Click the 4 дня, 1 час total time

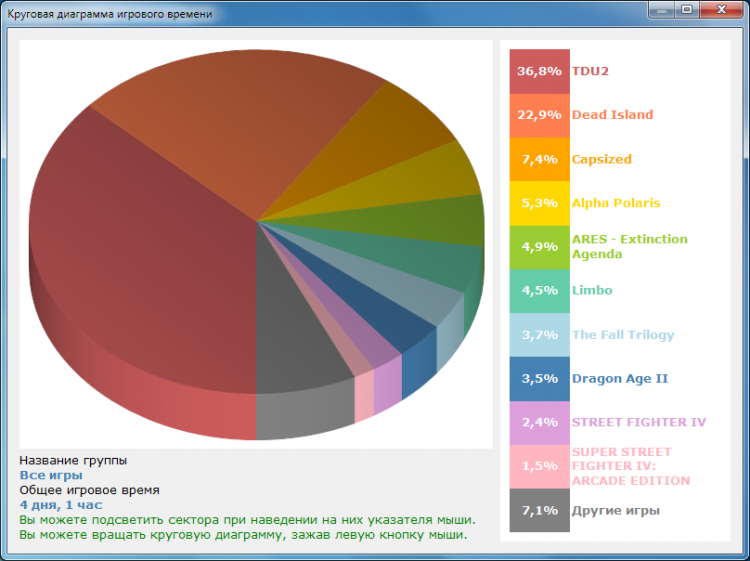click(61, 505)
